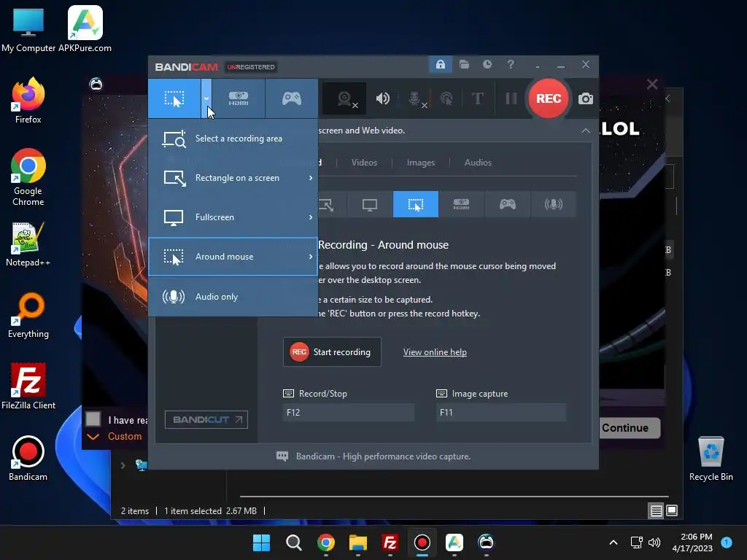The height and width of the screenshot is (560, 747).
Task: Select around mouse icon in home panel
Action: [x=415, y=204]
